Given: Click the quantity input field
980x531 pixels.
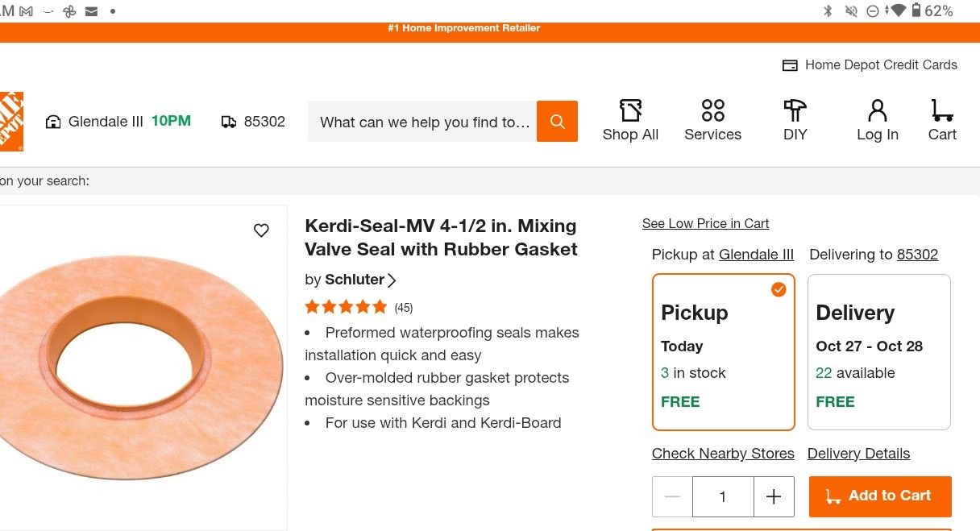Looking at the screenshot, I should tap(723, 496).
